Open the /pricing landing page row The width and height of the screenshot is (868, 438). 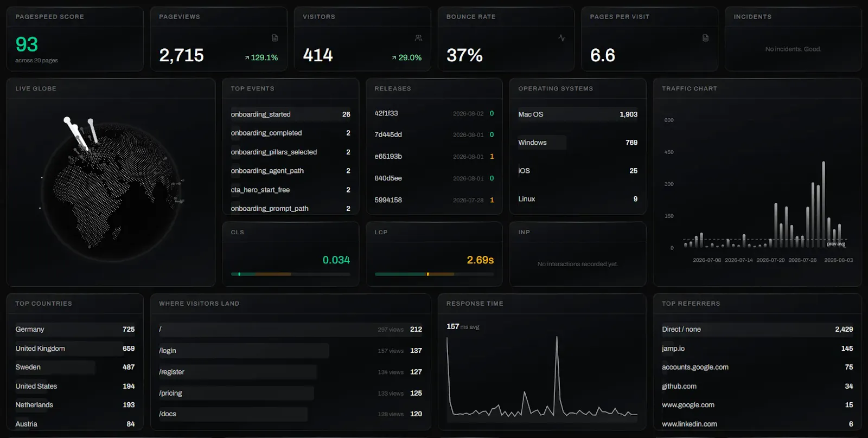coord(290,393)
